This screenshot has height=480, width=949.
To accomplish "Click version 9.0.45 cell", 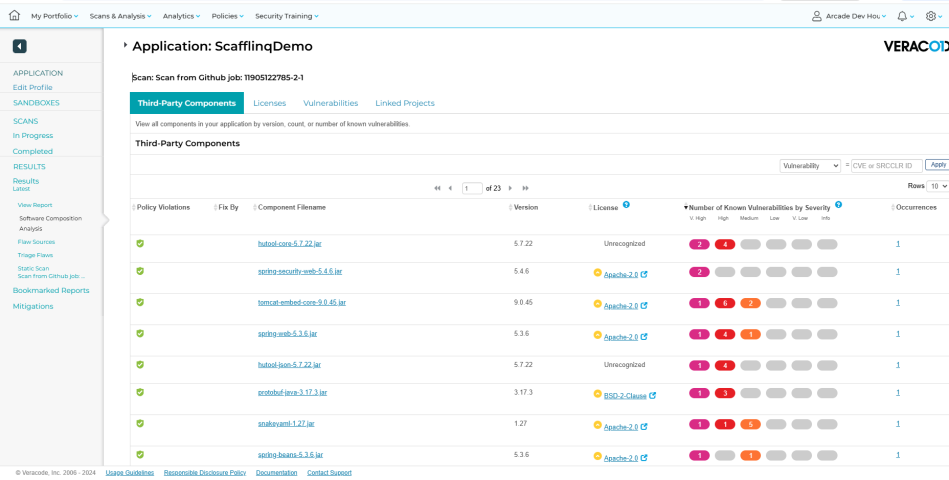I will pyautogui.click(x=524, y=302).
